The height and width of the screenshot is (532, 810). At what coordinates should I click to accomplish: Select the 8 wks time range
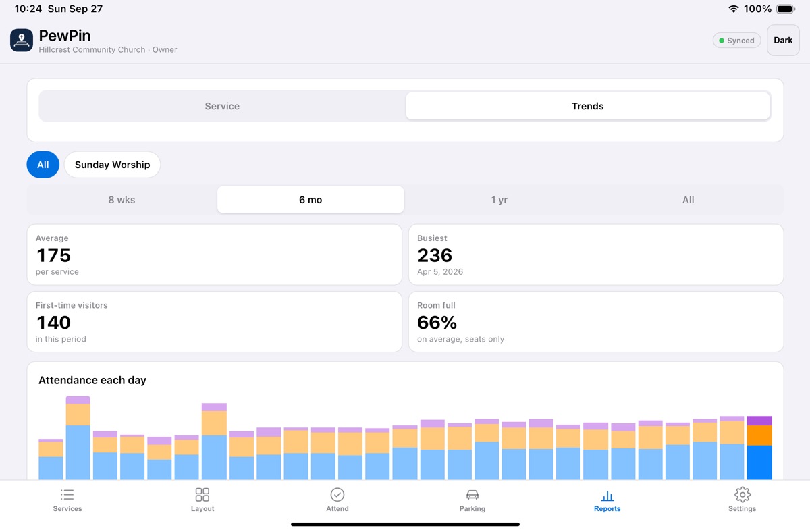tap(122, 200)
